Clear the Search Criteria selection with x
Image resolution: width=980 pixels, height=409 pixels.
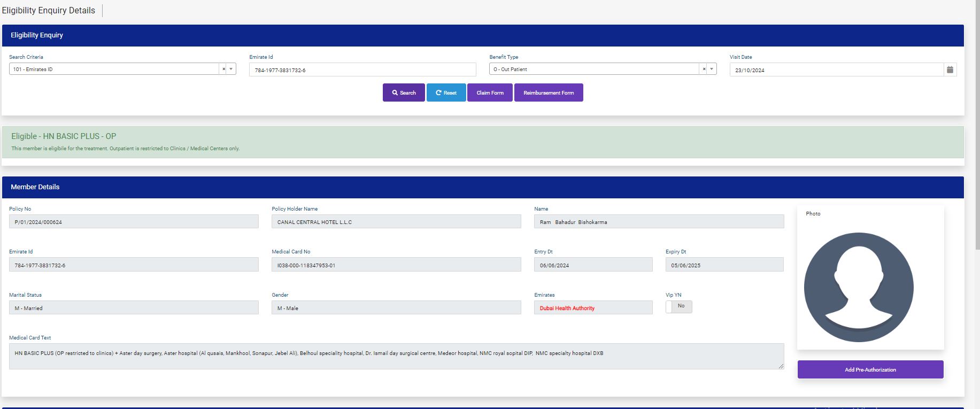(223, 69)
